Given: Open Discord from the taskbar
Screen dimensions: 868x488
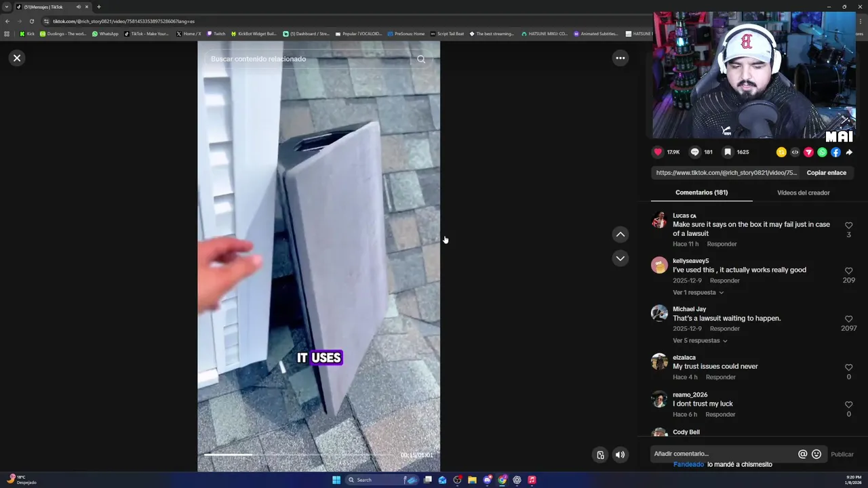Looking at the screenshot, I should pos(487,480).
